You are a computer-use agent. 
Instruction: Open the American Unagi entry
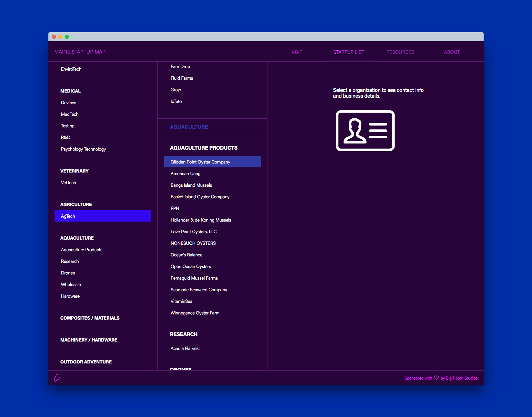click(x=186, y=174)
